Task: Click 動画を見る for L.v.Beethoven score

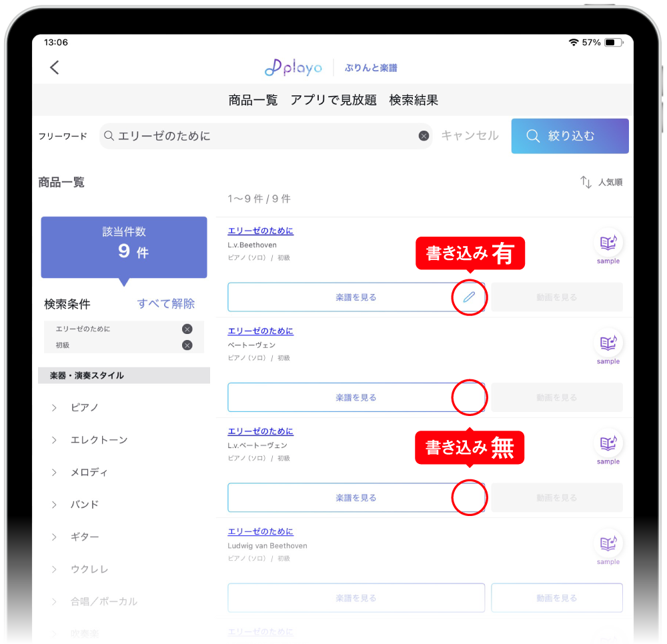Action: (x=557, y=297)
